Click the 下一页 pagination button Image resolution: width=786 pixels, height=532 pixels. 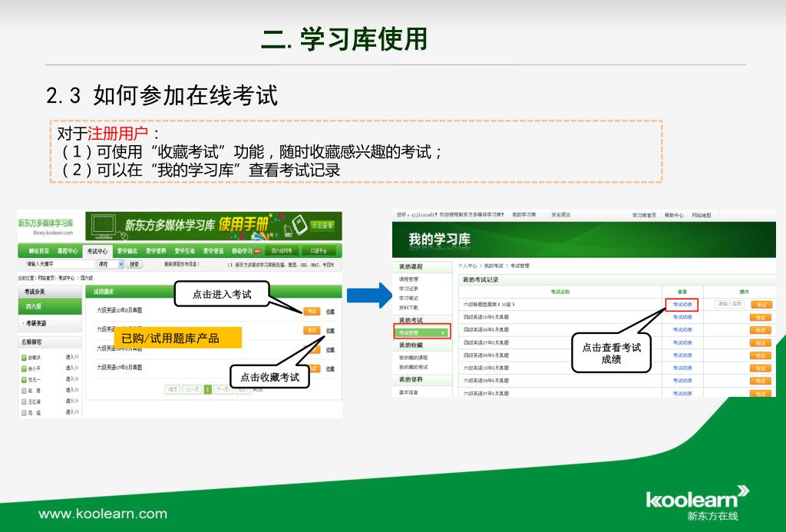(x=223, y=390)
